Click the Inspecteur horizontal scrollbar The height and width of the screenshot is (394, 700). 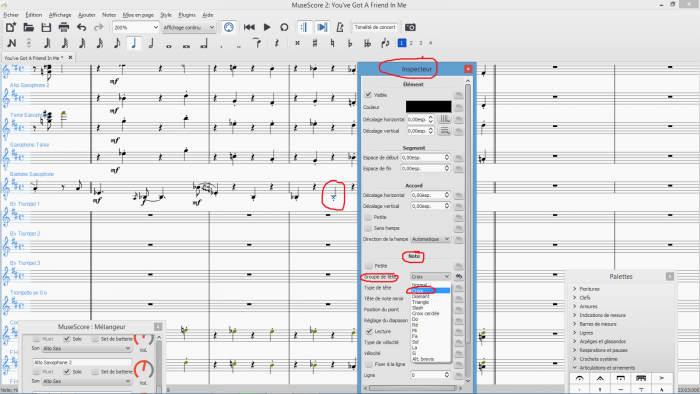[413, 388]
